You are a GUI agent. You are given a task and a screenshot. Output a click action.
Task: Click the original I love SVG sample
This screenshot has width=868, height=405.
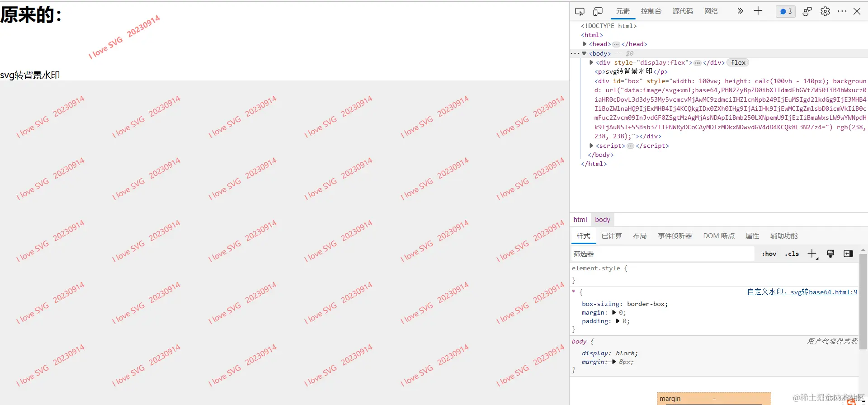124,37
